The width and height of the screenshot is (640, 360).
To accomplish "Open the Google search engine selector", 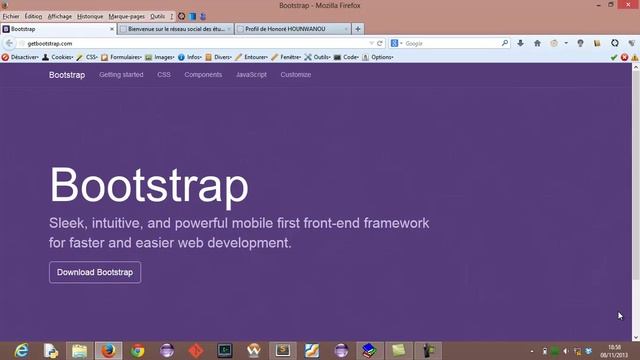I will pyautogui.click(x=396, y=43).
